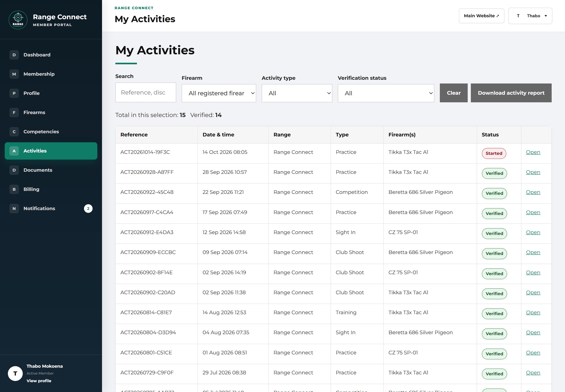Open the Firearms menu item
Viewport: 565px width, 392px height.
point(51,112)
